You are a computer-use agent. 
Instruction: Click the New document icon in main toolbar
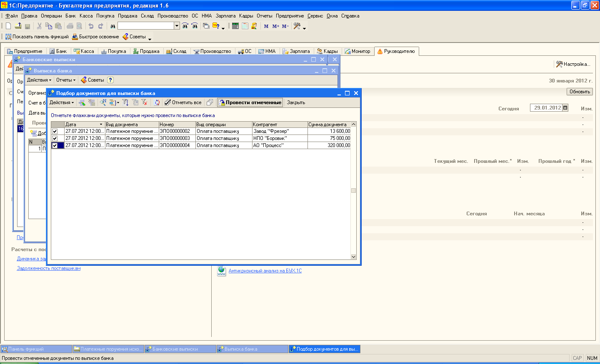point(8,26)
